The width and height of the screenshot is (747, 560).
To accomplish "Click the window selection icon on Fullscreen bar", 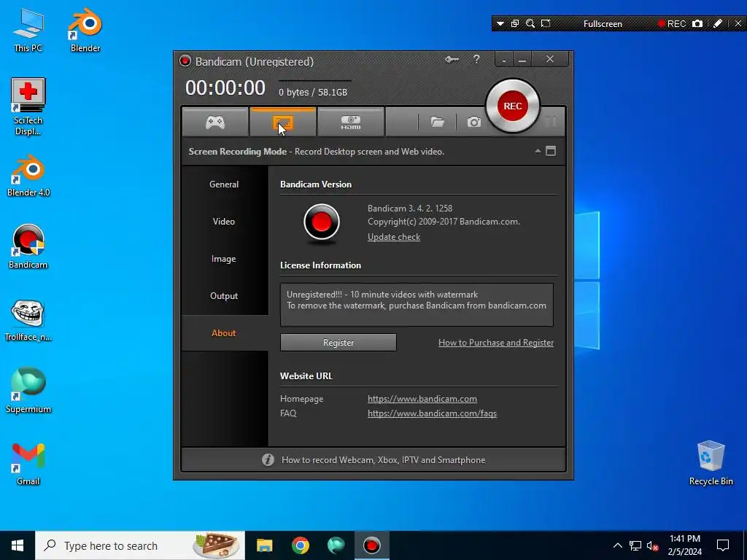I will tap(515, 23).
